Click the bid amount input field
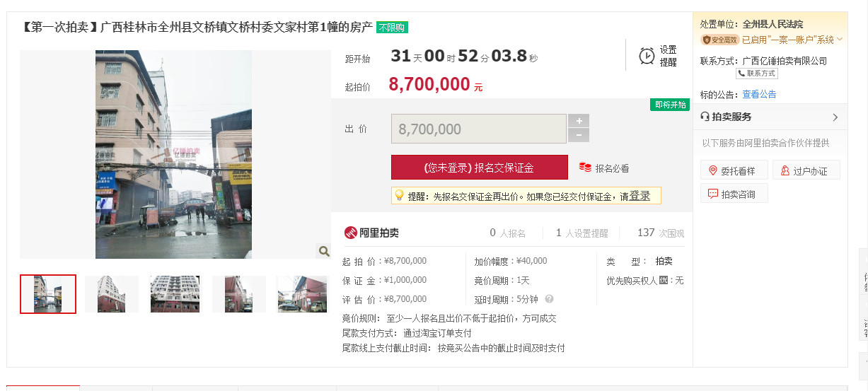Image resolution: width=868 pixels, height=391 pixels. 479,129
